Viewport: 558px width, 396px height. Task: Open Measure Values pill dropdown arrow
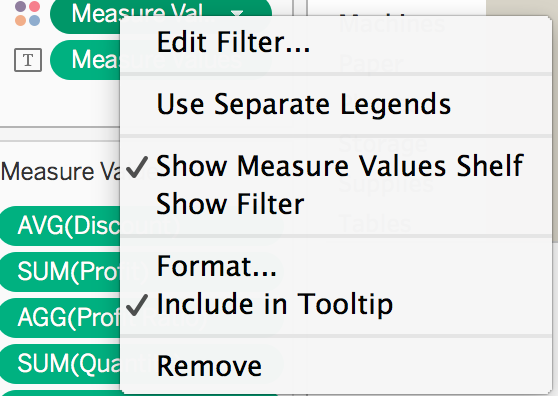[237, 14]
